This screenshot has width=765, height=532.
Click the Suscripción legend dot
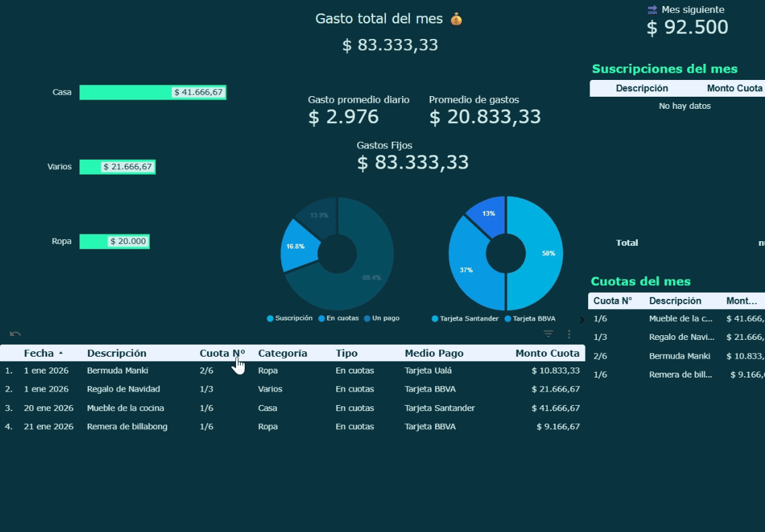pos(270,318)
